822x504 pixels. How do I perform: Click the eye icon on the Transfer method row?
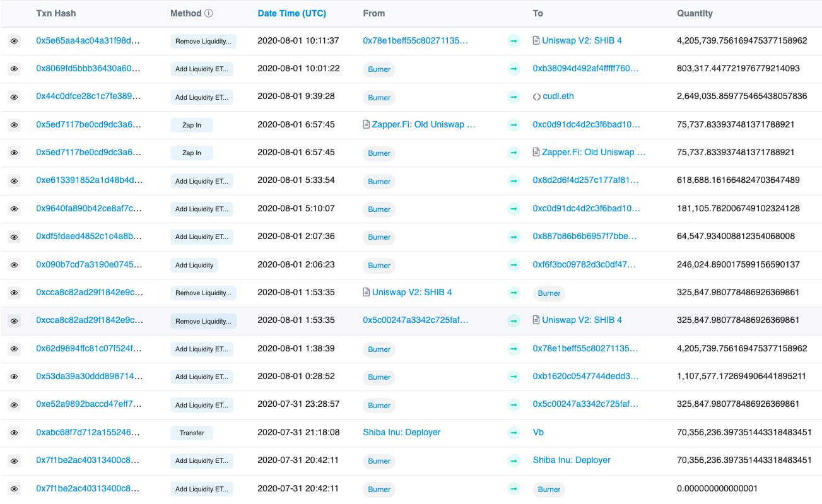[x=14, y=433]
